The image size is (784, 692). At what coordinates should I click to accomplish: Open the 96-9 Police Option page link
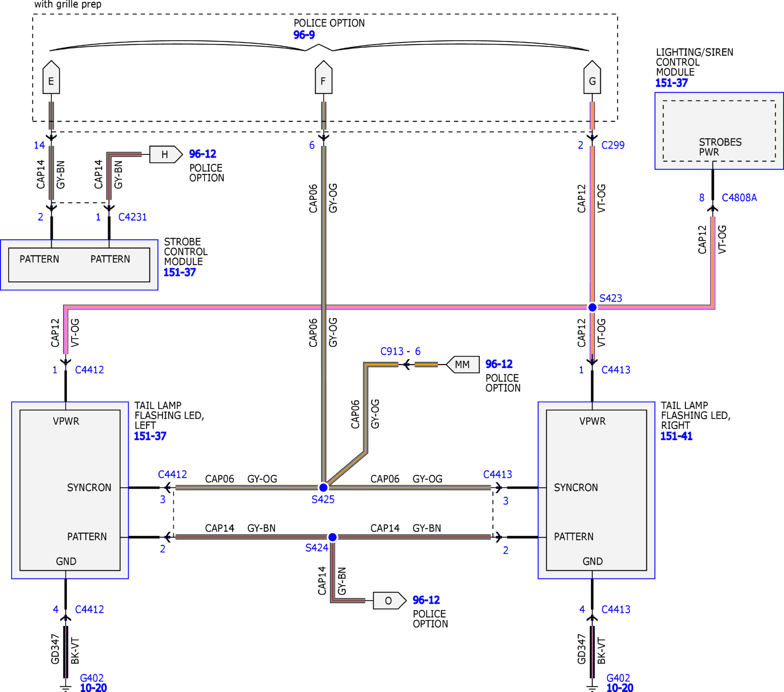point(304,35)
